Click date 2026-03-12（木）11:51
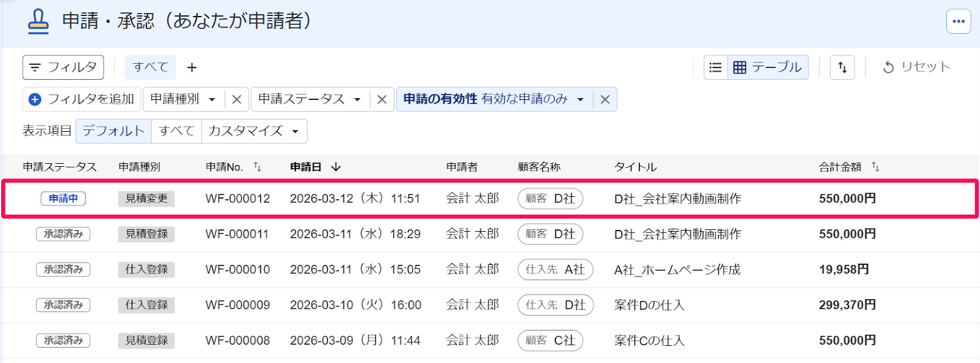The width and height of the screenshot is (980, 363). [x=355, y=199]
